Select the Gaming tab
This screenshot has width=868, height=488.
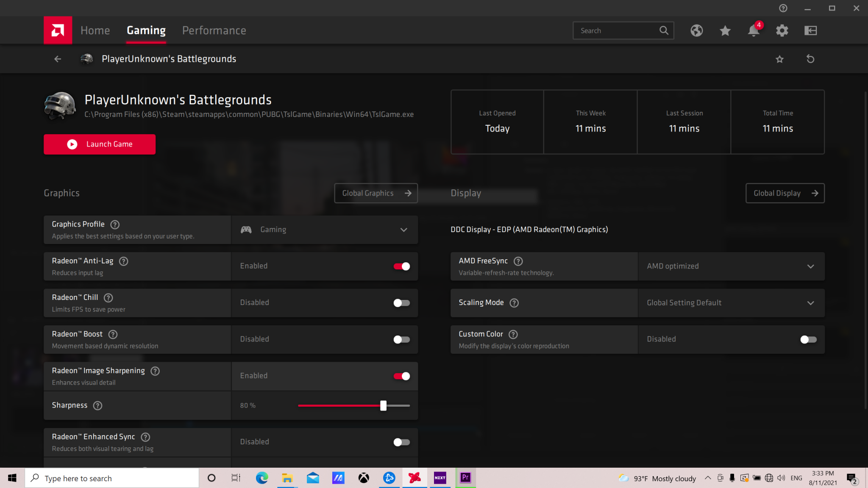146,30
